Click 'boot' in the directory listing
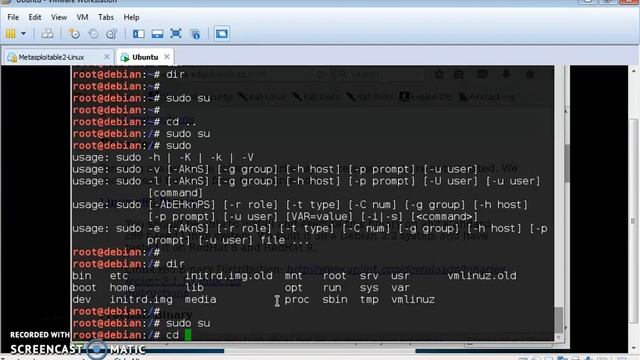The width and height of the screenshot is (640, 360). coord(84,288)
